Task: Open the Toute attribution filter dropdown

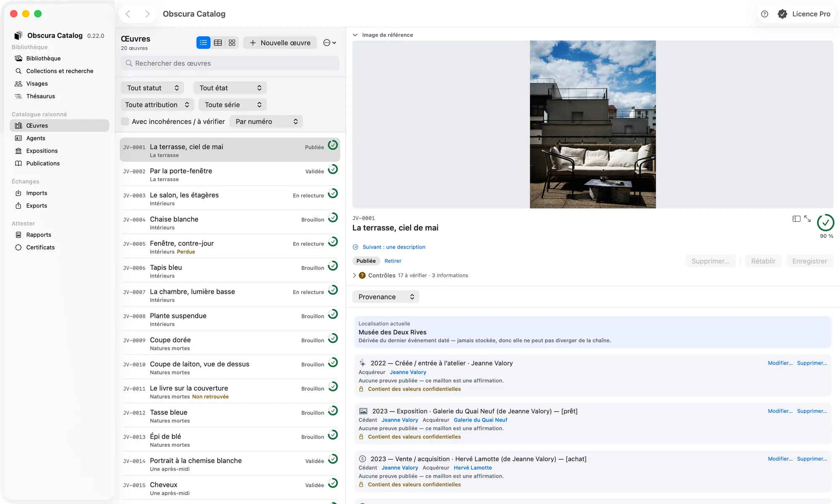Action: (x=157, y=105)
